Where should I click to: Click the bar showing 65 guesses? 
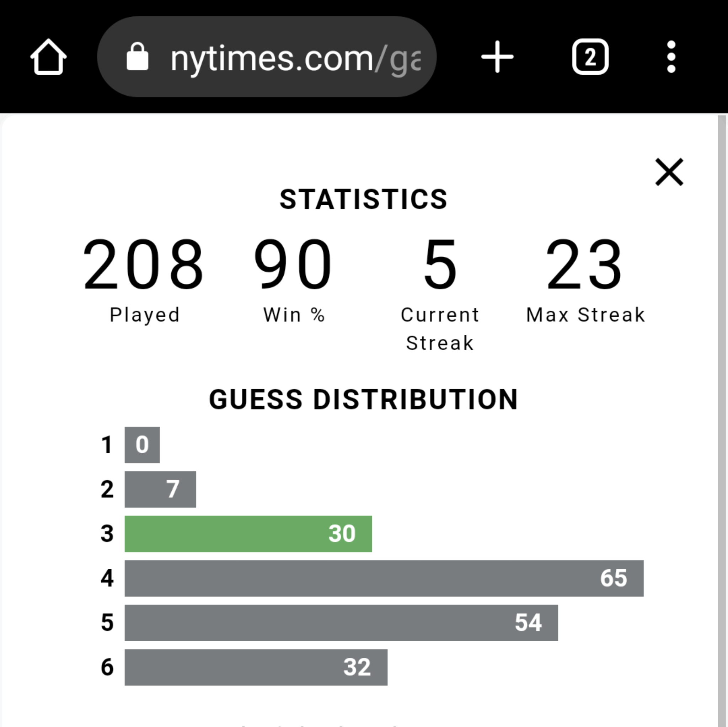click(384, 578)
